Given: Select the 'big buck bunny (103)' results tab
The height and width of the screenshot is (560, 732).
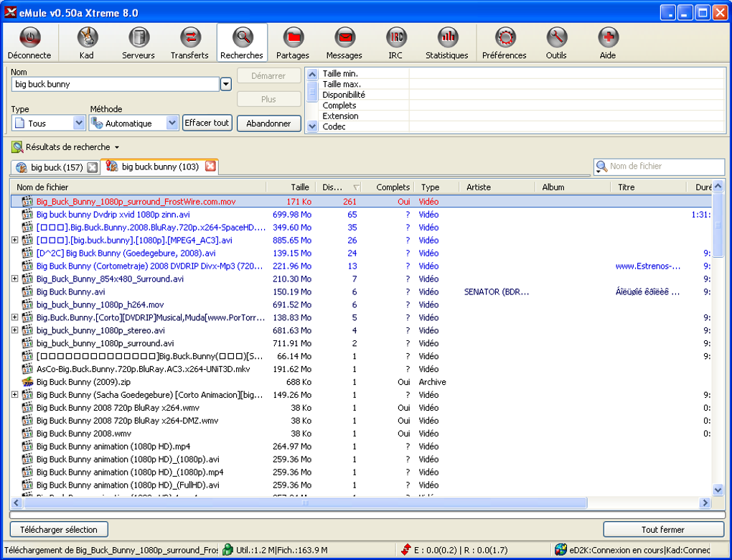Looking at the screenshot, I should click(159, 167).
